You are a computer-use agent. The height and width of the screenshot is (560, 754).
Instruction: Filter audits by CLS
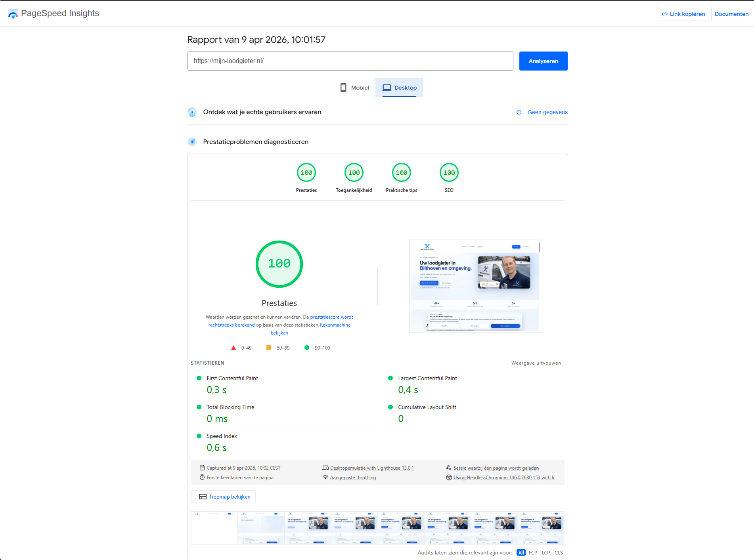(558, 552)
